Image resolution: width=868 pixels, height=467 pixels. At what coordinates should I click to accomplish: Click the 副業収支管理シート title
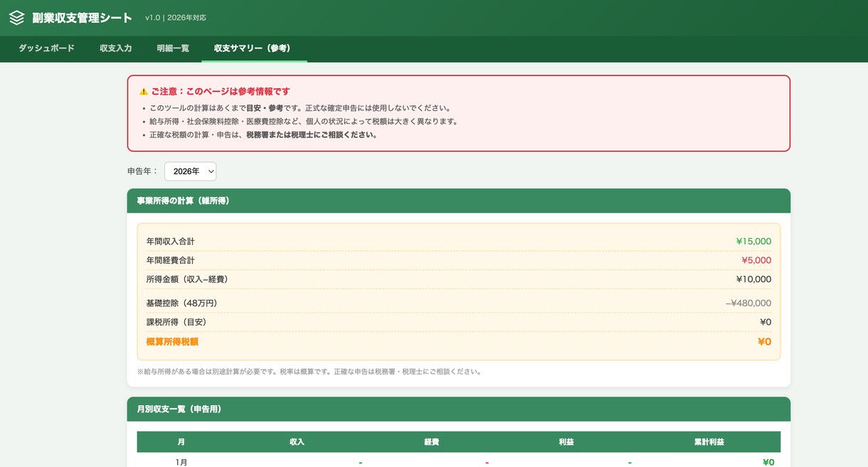pos(82,18)
